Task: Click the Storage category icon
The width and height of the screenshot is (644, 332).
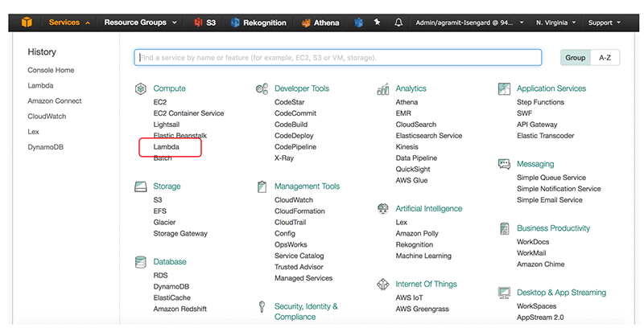Action: (x=140, y=186)
